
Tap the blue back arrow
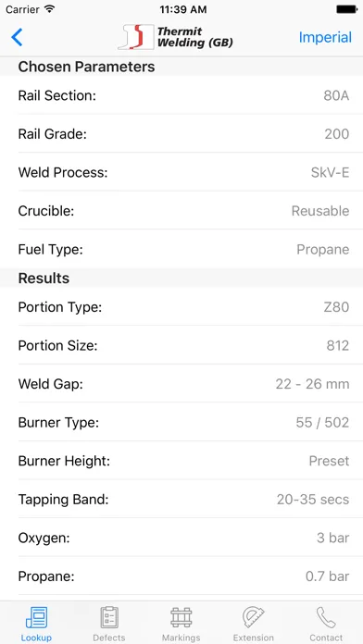17,37
